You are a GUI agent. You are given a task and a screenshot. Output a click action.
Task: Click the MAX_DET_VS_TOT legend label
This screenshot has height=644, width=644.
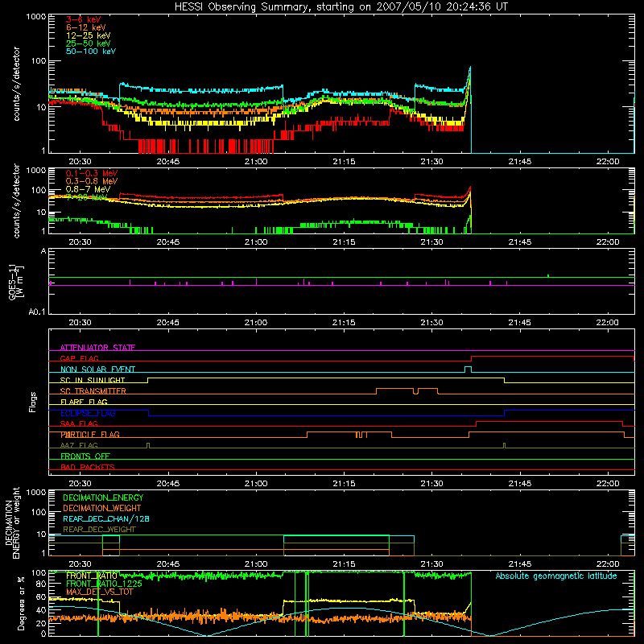tap(100, 592)
